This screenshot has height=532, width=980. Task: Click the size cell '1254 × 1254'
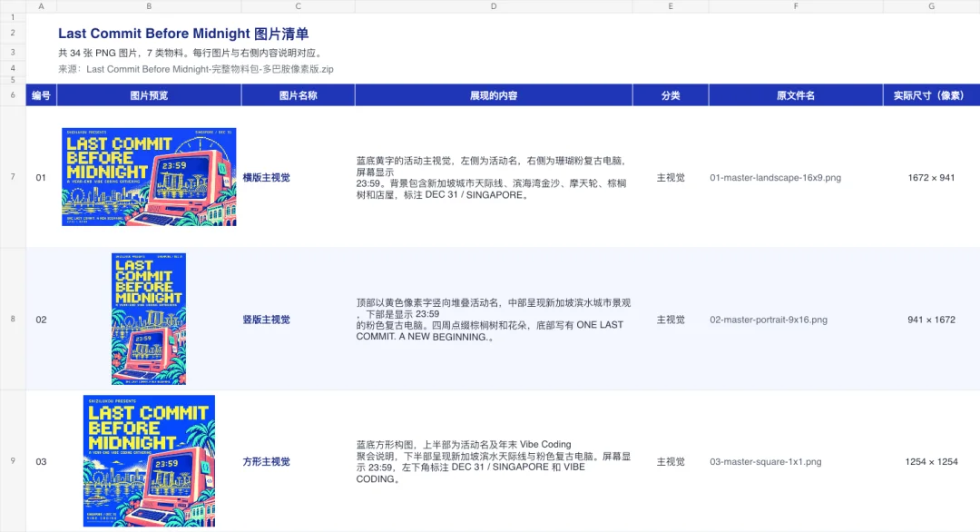click(931, 461)
